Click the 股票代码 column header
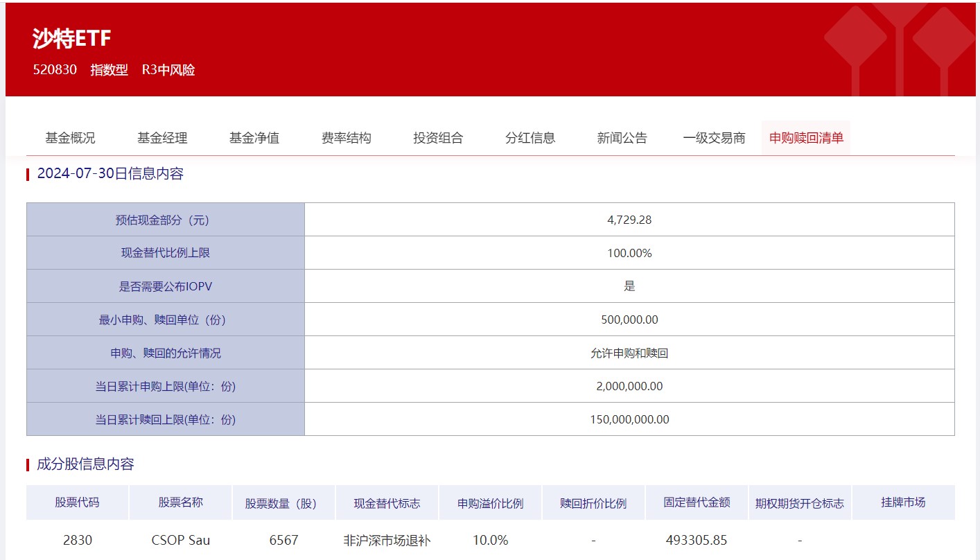The width and height of the screenshot is (980, 560). [x=77, y=502]
